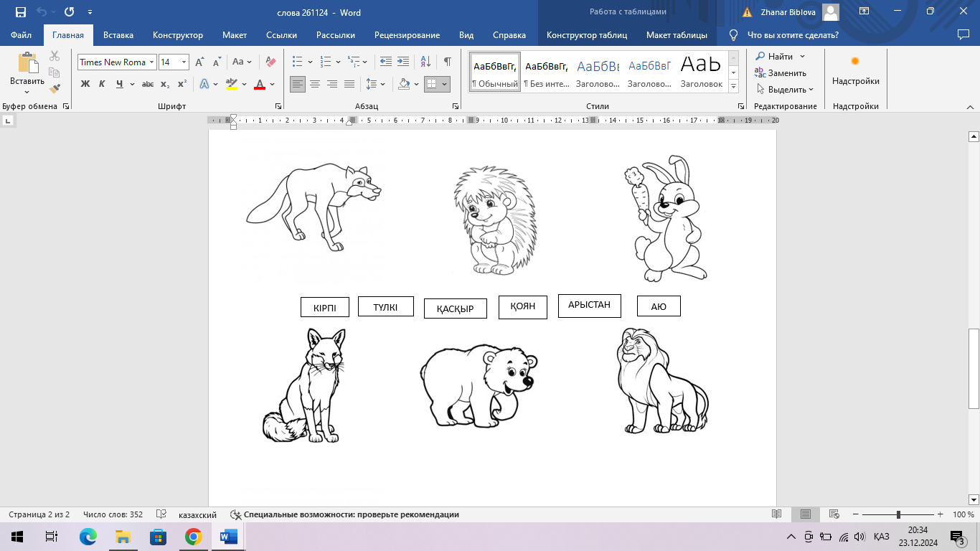Apply subscript with the x₂ icon

coord(165,84)
